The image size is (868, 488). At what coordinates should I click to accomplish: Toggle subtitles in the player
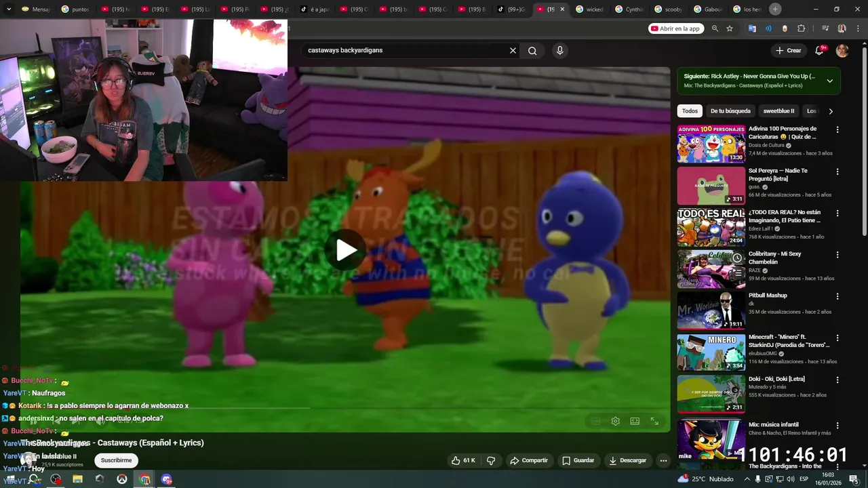[x=595, y=421]
